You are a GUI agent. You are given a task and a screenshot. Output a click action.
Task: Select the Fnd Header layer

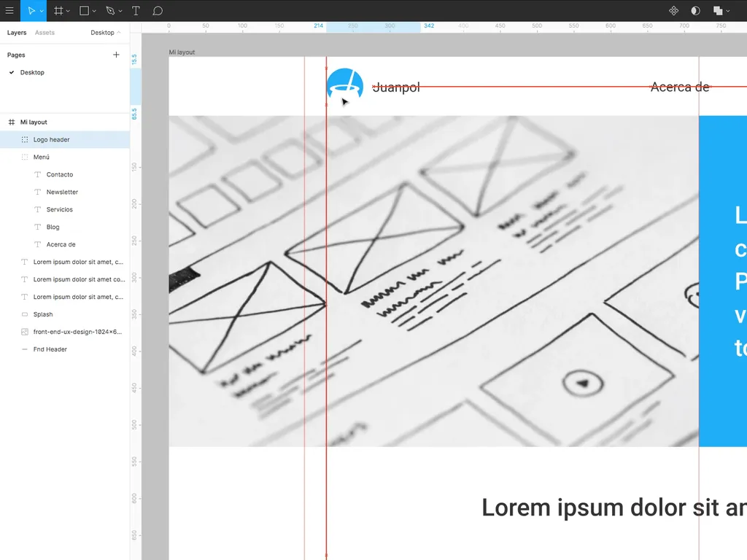[x=65, y=349]
